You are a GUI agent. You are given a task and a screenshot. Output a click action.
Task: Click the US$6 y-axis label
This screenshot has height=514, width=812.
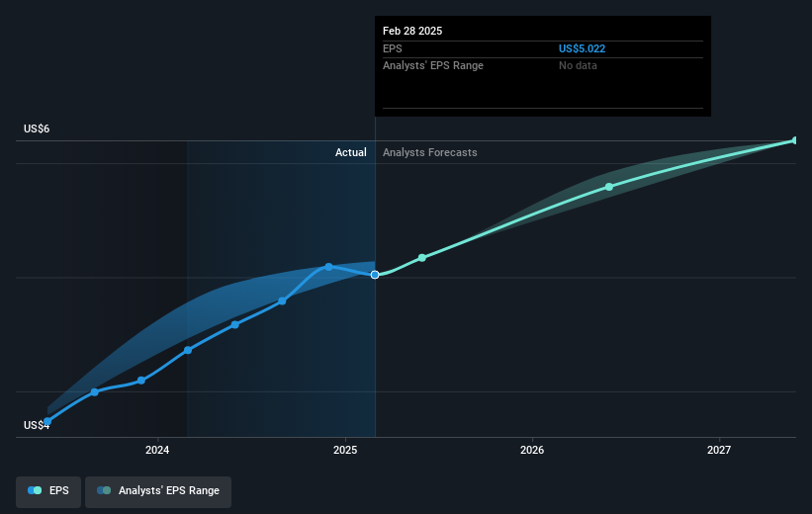37,128
